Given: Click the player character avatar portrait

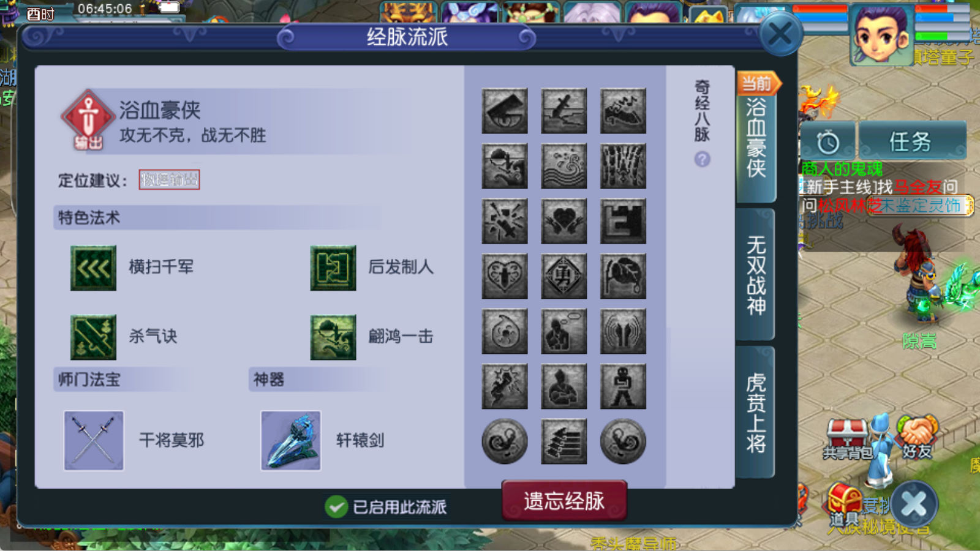Looking at the screenshot, I should [x=881, y=36].
